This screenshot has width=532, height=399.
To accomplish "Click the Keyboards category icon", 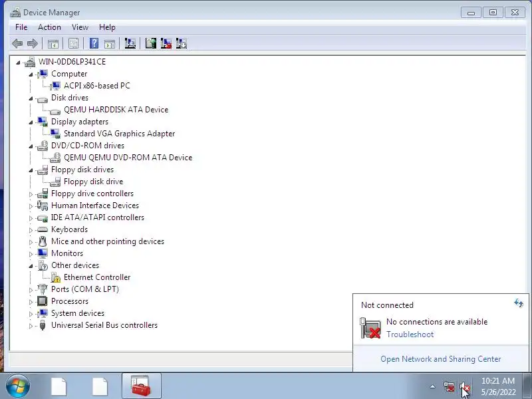I will 43,229.
